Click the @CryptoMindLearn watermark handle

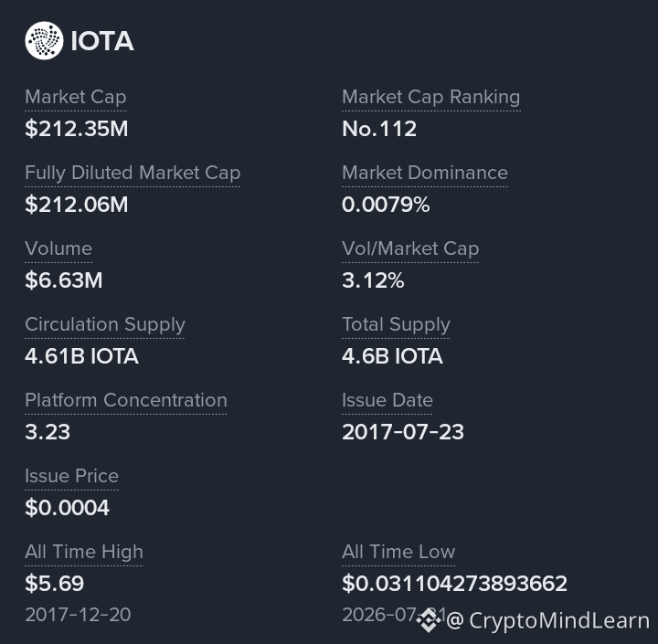click(x=547, y=620)
